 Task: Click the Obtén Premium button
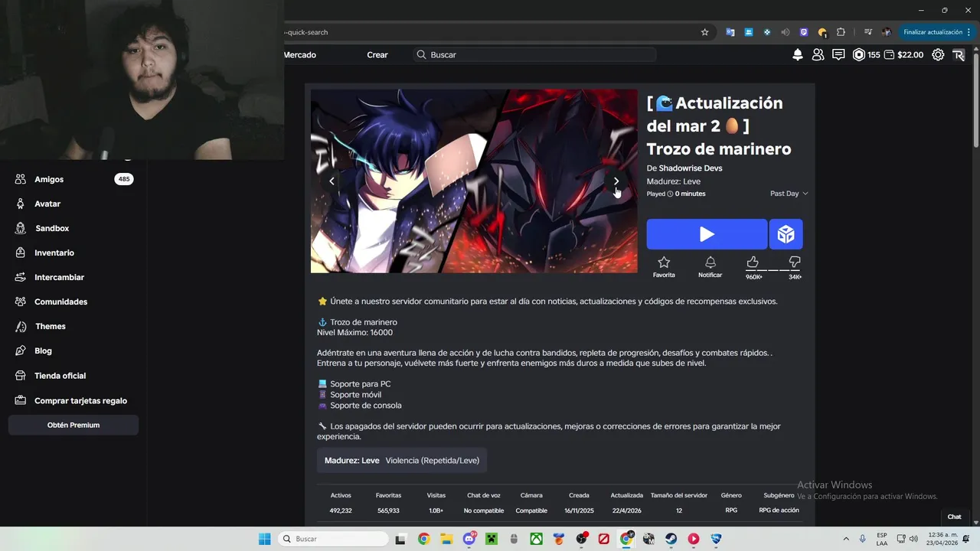73,425
